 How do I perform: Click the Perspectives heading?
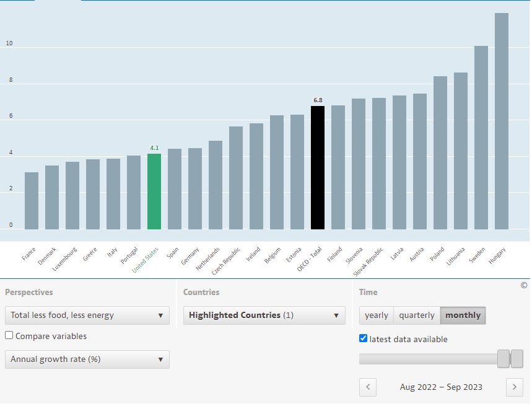(x=29, y=293)
